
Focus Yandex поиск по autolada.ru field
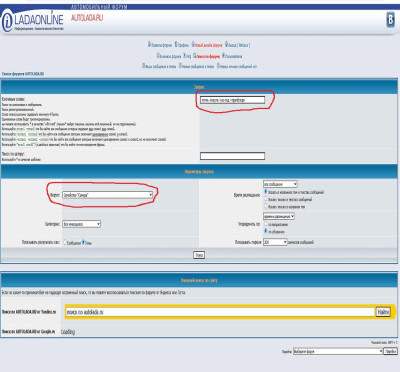pos(220,312)
